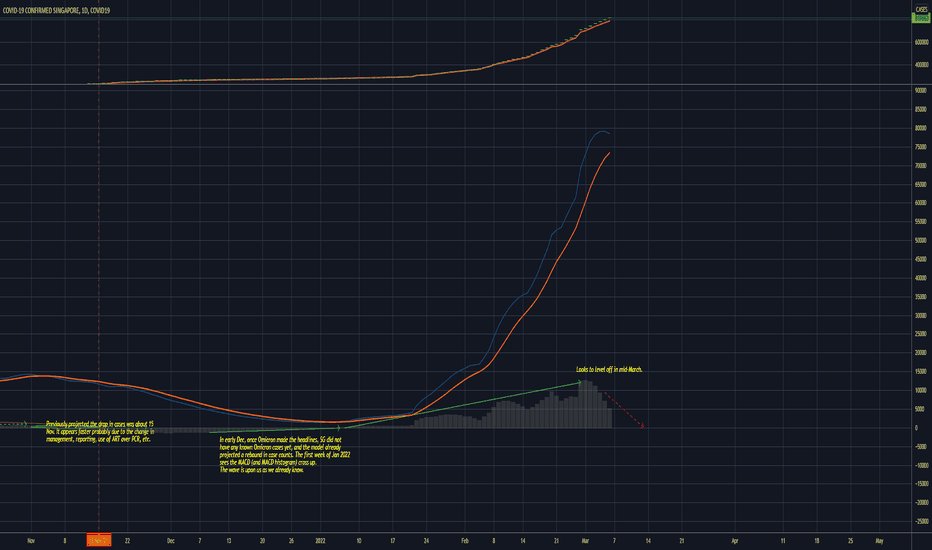Click the 50000 price axis label
The height and width of the screenshot is (550, 932).
921,240
